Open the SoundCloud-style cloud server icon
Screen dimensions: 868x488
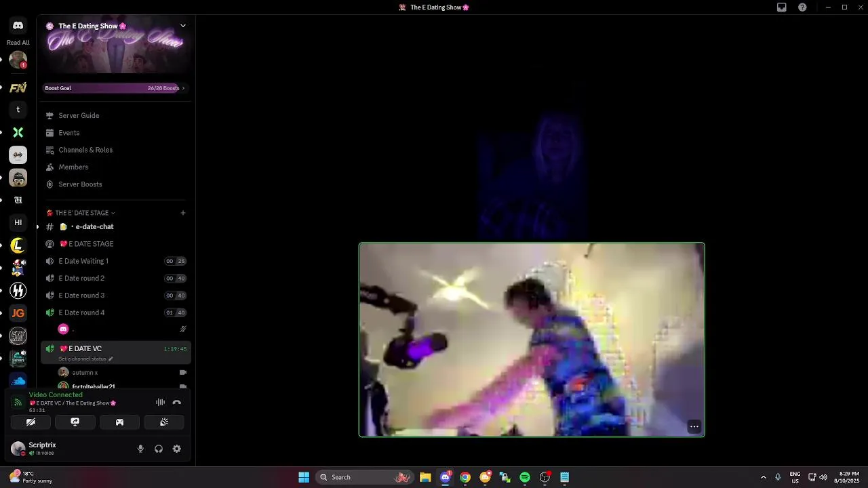(18, 381)
